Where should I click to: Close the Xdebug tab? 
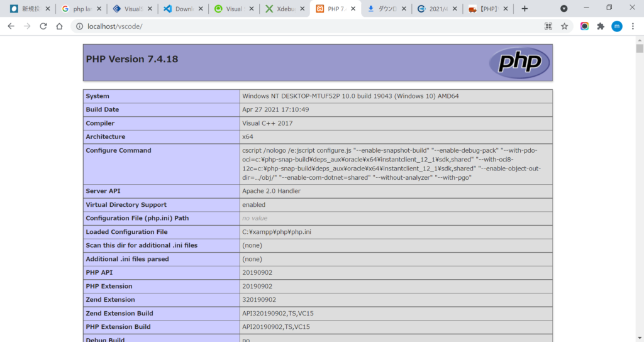[303, 9]
